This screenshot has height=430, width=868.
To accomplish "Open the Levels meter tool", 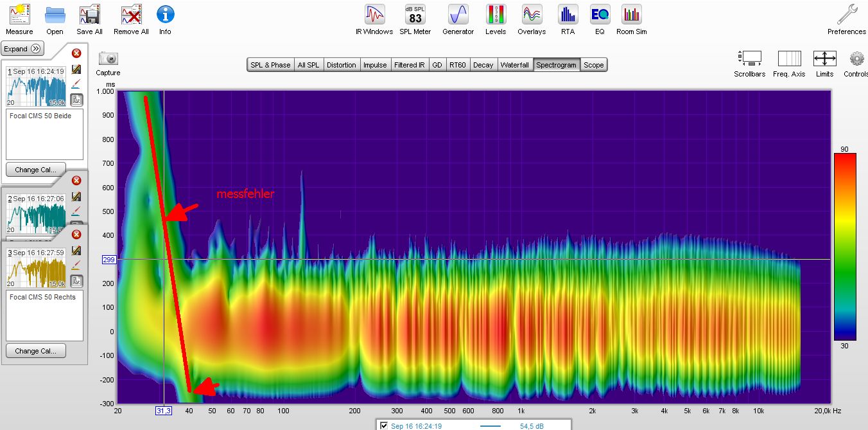I will 496,14.
